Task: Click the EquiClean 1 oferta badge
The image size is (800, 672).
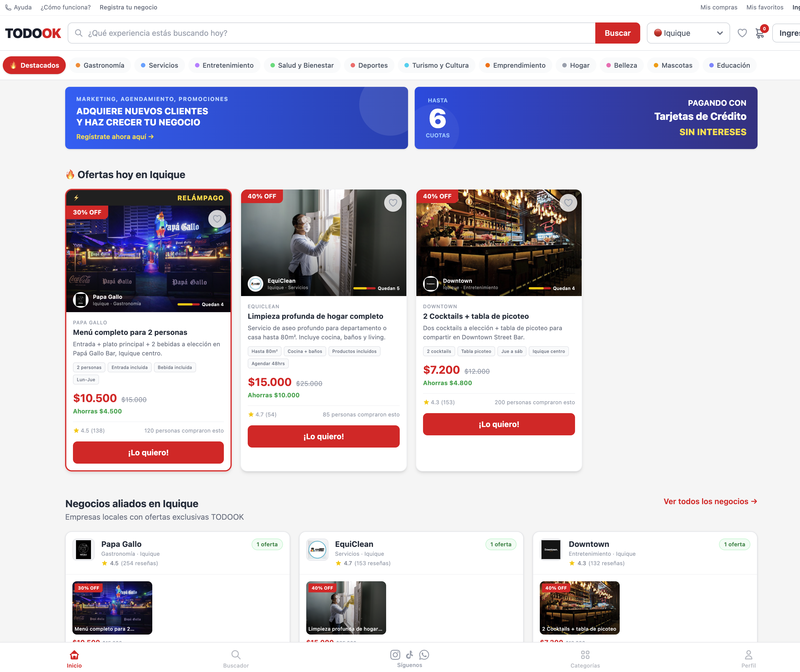Action: click(x=501, y=544)
